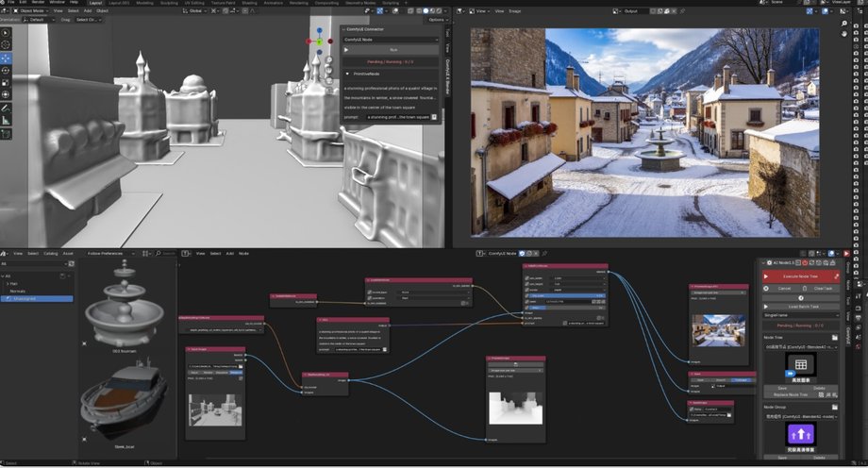Click the folder icon beside Node Tree label
The height and width of the screenshot is (468, 868).
(834, 337)
